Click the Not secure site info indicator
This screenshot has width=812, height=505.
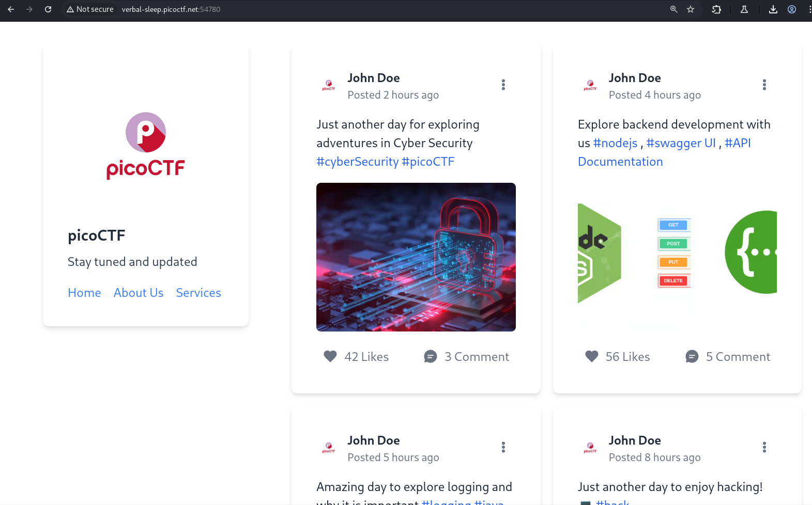click(90, 9)
